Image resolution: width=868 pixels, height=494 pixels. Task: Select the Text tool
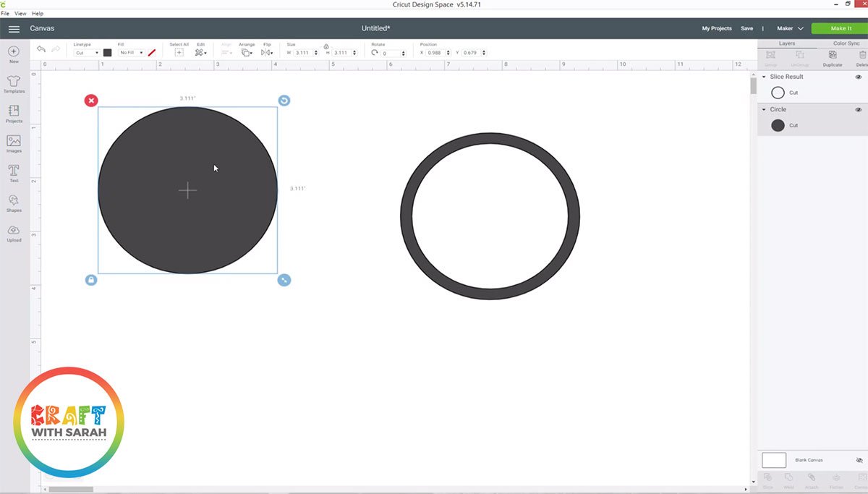(14, 174)
